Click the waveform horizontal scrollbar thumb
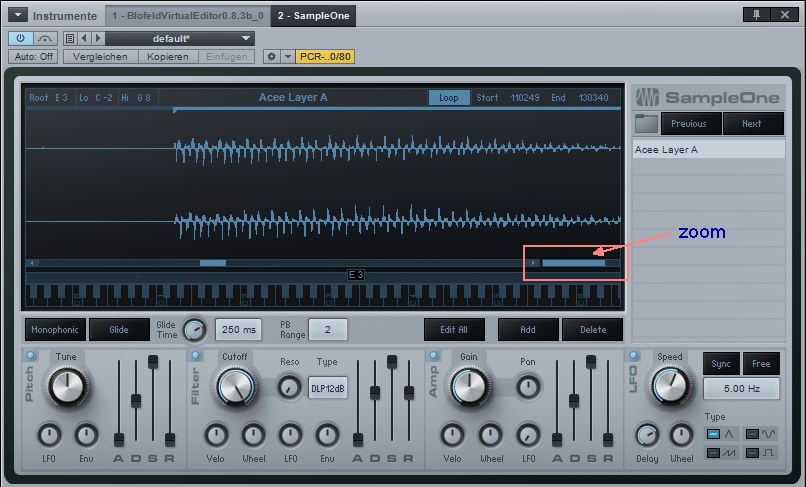This screenshot has width=806, height=487. (x=213, y=263)
